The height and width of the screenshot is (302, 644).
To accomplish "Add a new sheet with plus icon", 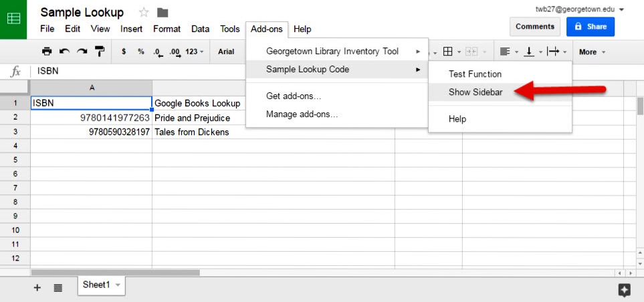I will click(37, 287).
